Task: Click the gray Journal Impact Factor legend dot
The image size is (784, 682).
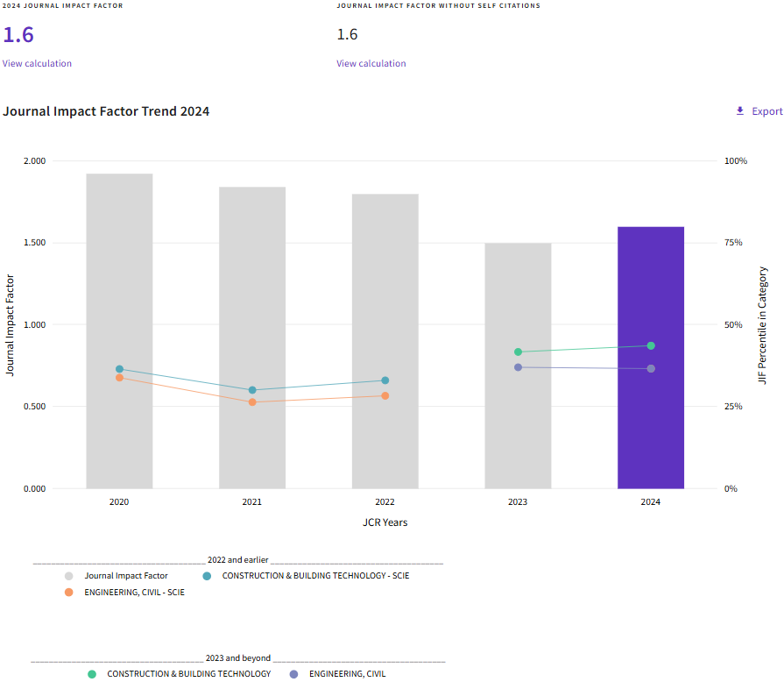Action: pos(69,576)
